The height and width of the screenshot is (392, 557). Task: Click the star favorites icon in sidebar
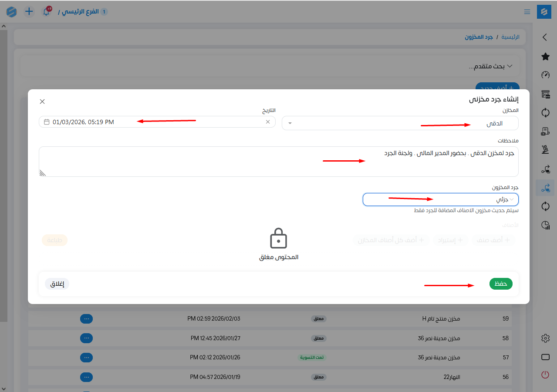pyautogui.click(x=545, y=57)
